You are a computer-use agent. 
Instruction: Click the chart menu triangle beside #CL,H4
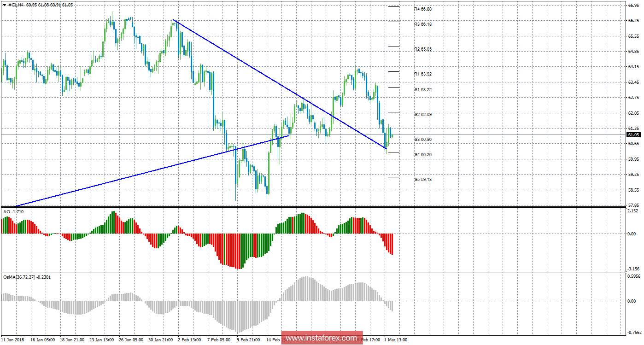[x=4, y=4]
